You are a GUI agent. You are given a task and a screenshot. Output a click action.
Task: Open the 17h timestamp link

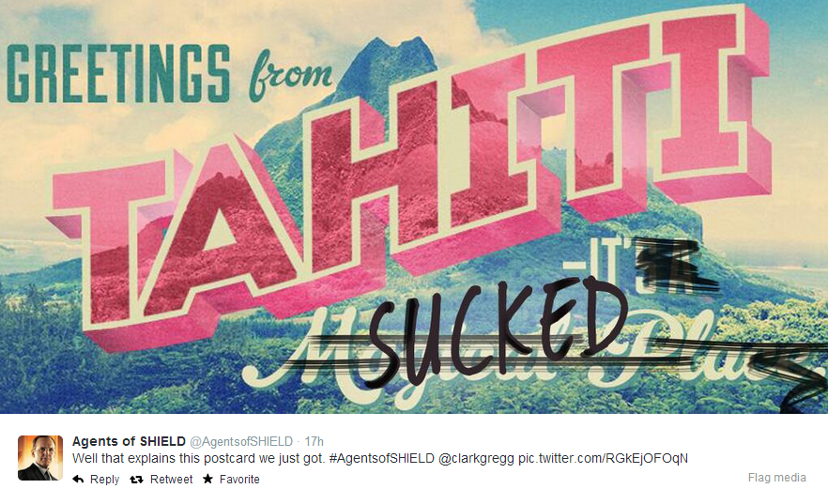pos(314,441)
